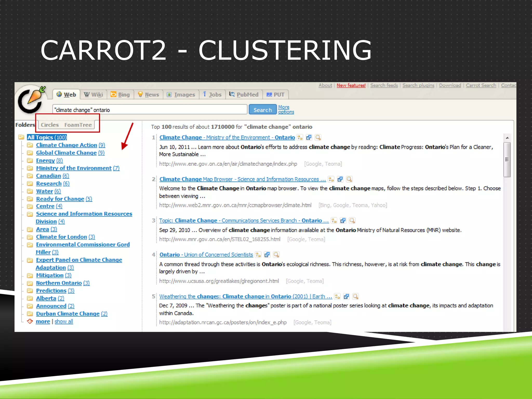
Task: Click the Alberta folder icon
Action: pos(30,298)
